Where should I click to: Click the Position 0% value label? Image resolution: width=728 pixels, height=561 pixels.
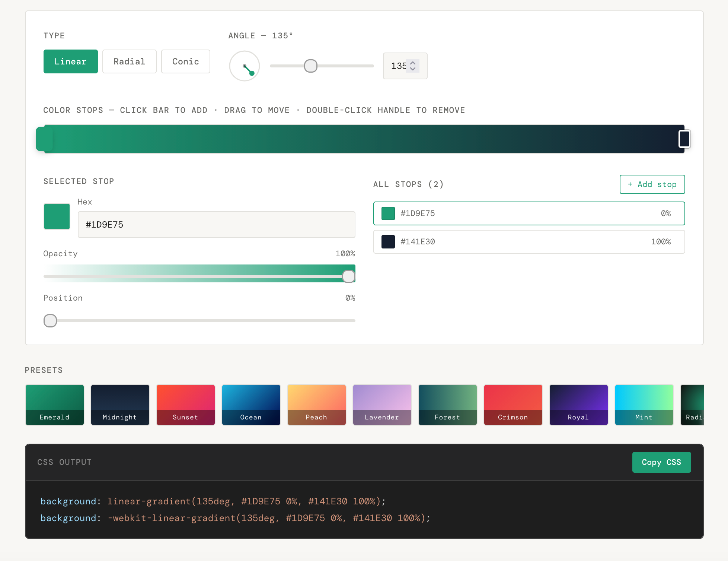pos(350,298)
